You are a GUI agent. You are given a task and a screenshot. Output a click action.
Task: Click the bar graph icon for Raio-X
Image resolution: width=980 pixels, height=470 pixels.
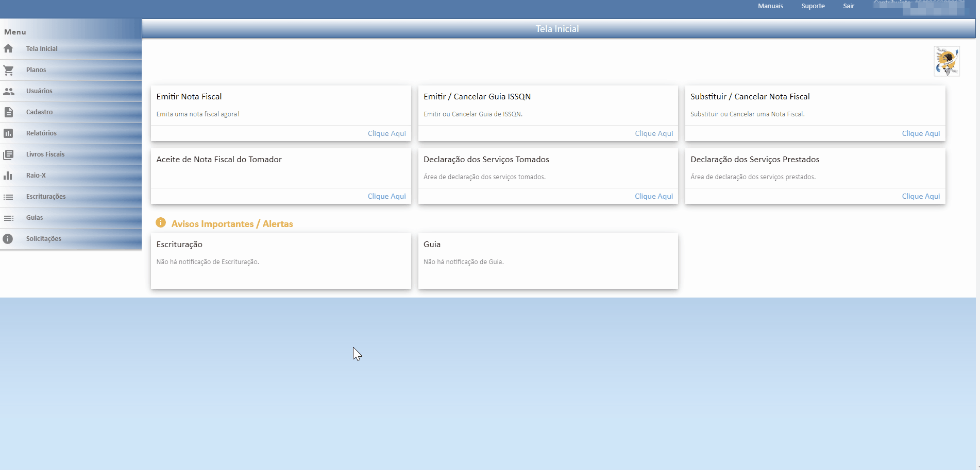click(8, 176)
